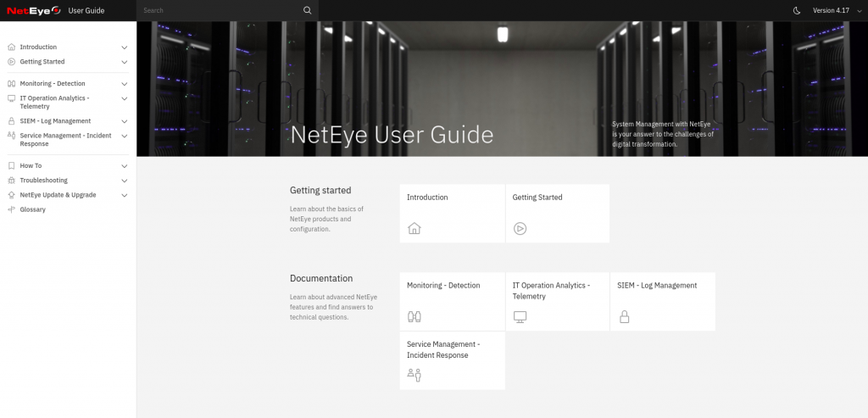This screenshot has width=868, height=418.
Task: Click the people icon on Service Management card
Action: pyautogui.click(x=414, y=376)
